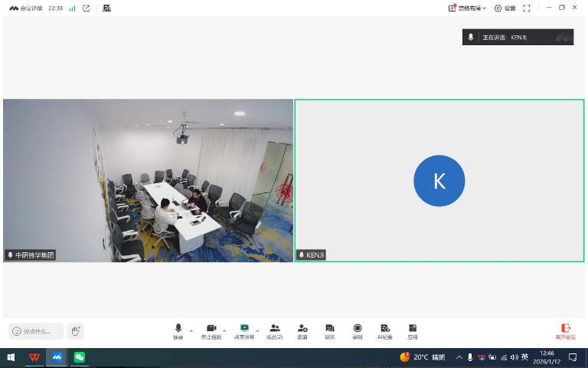The height and width of the screenshot is (368, 588).
Task: Open the invite participants icon
Action: [302, 330]
